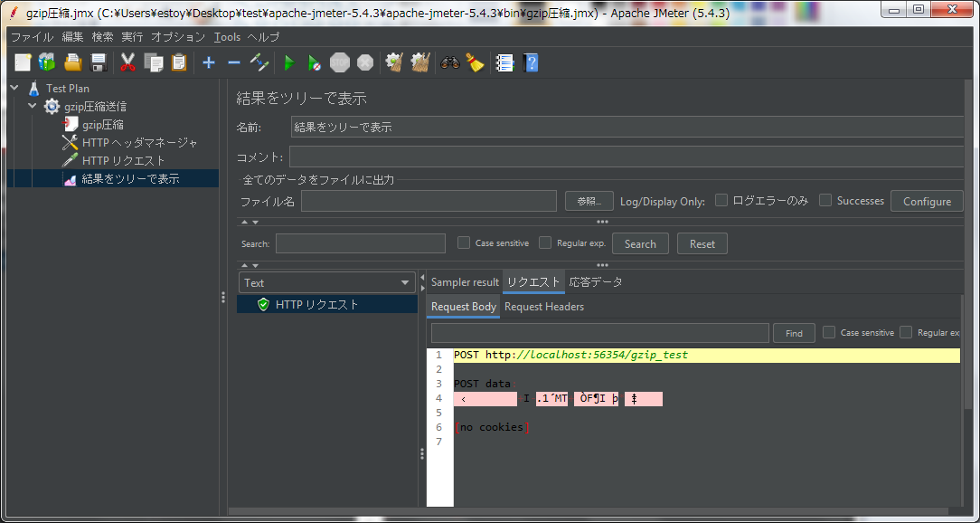The height and width of the screenshot is (523, 980).
Task: Click the コメント input field
Action: click(x=627, y=157)
